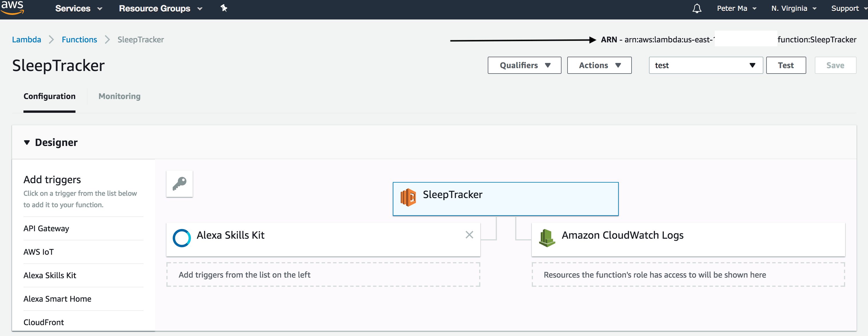This screenshot has width=868, height=336.
Task: Remove the Alexa Skills Kit trigger
Action: tap(469, 235)
